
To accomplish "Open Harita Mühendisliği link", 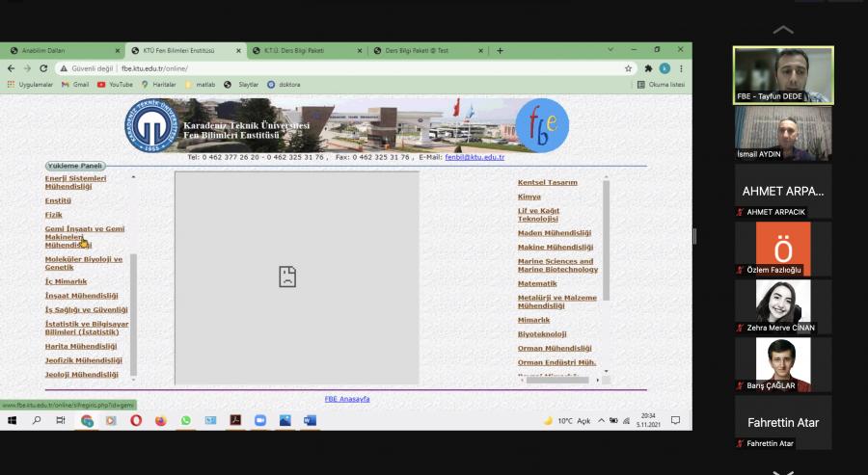I will [x=81, y=346].
